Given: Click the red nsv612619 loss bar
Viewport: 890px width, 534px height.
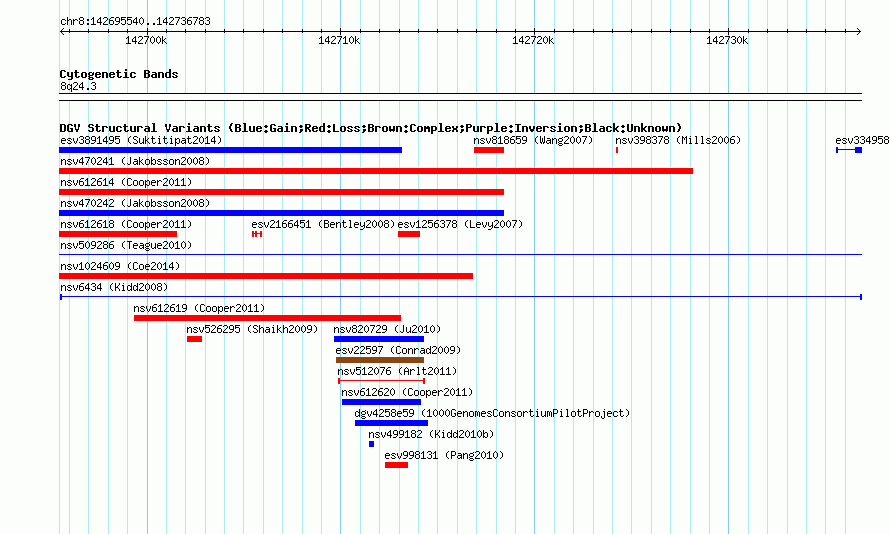Looking at the screenshot, I should click(x=267, y=318).
